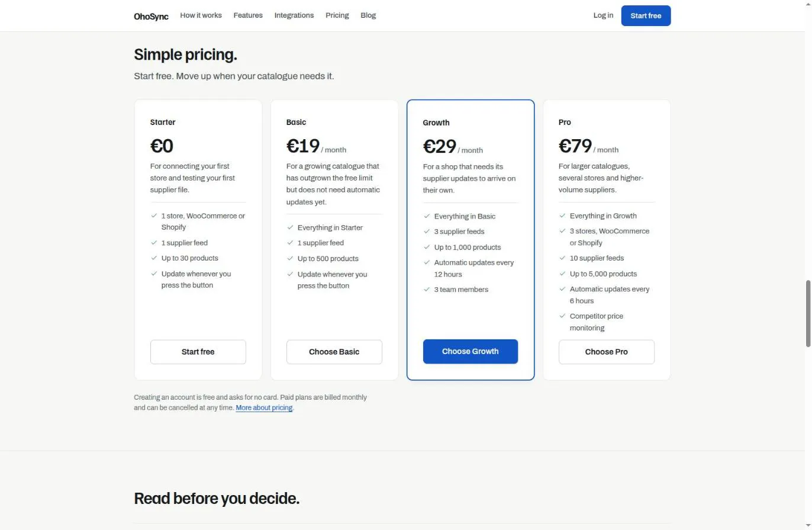The width and height of the screenshot is (812, 530).
Task: Open Integrations in the navigation
Action: click(294, 15)
